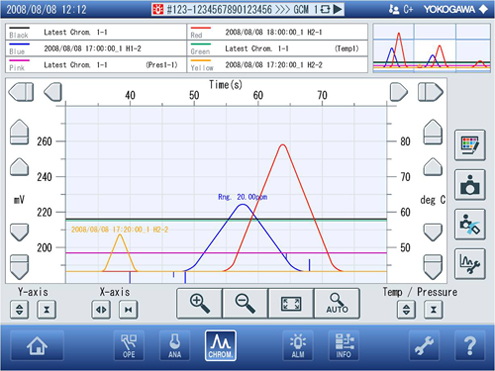Image resolution: width=495 pixels, height=371 pixels.
Task: Open the color palette edit button
Action: coord(470,145)
